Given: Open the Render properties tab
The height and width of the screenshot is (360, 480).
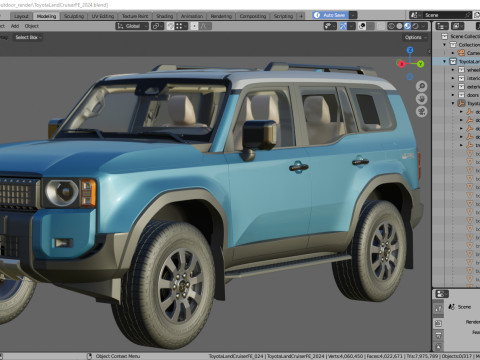Looking at the screenshot, I should click(438, 323).
